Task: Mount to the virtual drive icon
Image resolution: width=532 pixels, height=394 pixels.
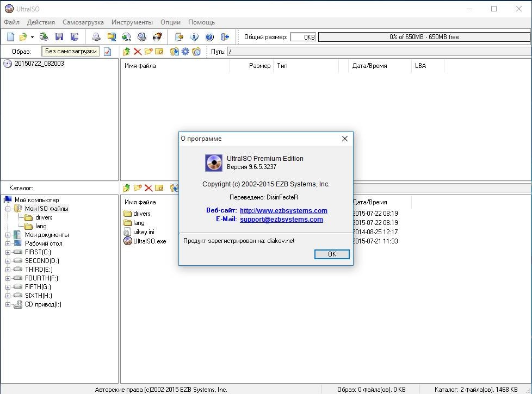Action: coord(141,36)
